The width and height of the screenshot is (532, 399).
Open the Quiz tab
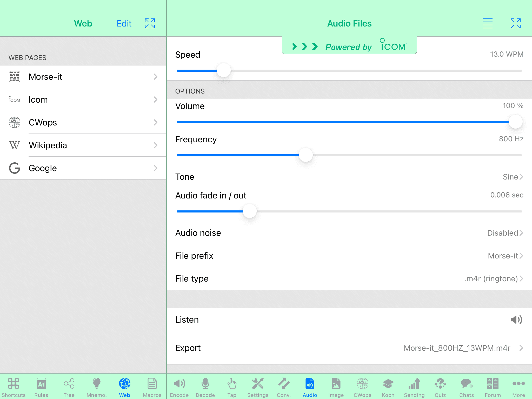[x=440, y=387]
